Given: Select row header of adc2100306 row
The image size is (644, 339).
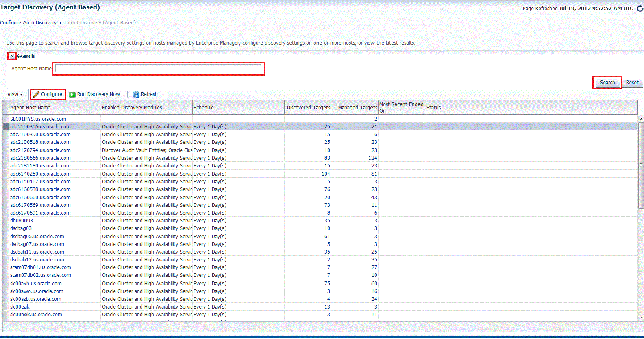Looking at the screenshot, I should tap(6, 127).
